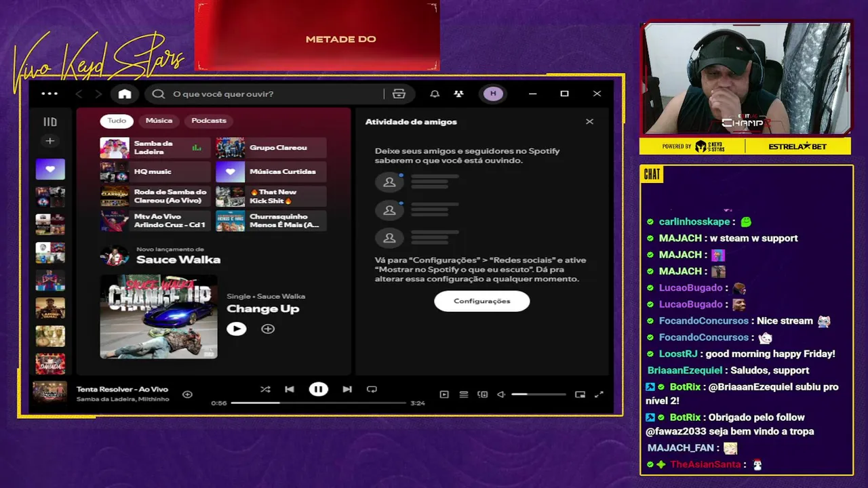Pause the current song

pos(318,389)
